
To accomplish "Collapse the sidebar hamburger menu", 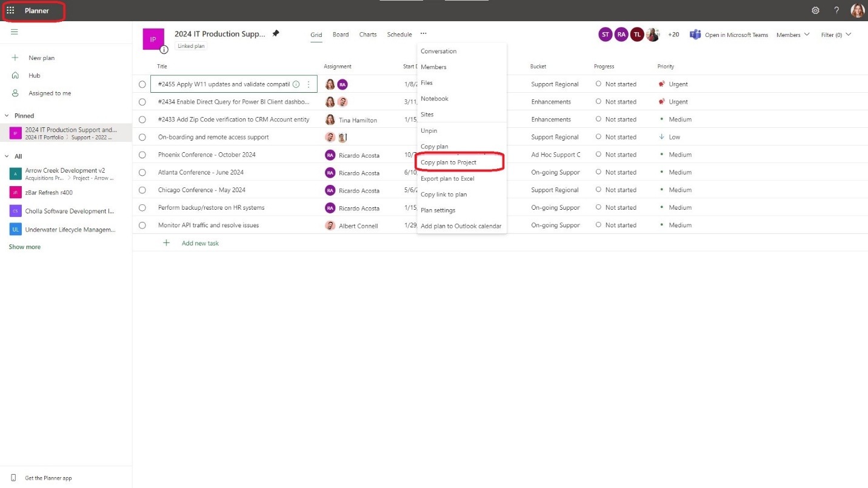I will coord(15,32).
